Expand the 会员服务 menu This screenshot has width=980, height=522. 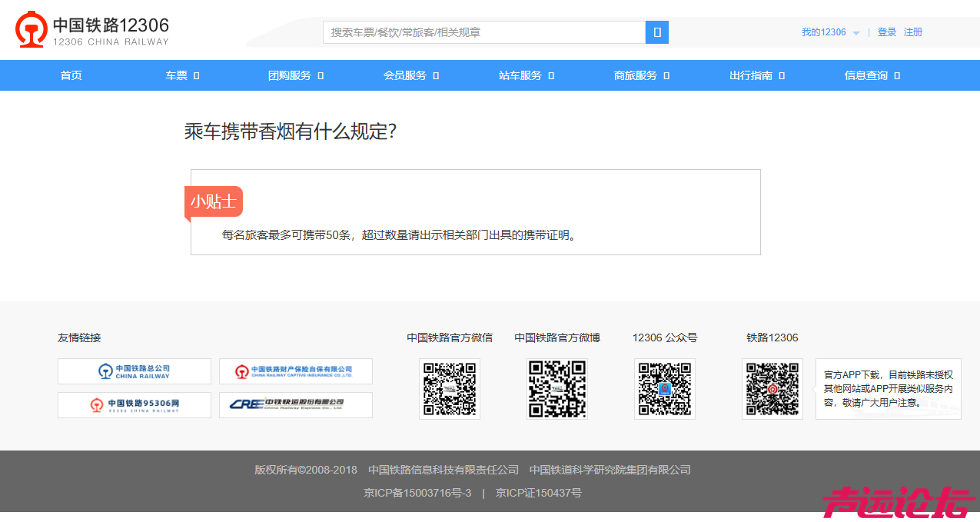coord(410,75)
